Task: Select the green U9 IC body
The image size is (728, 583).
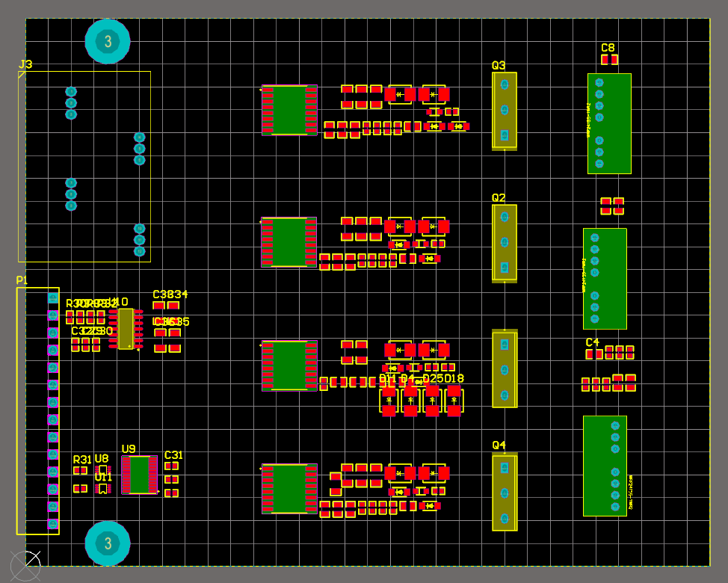Action: pyautogui.click(x=139, y=475)
